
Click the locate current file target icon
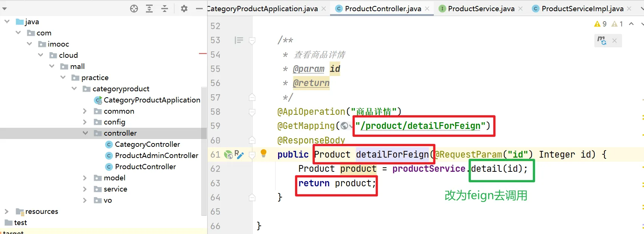pos(134,9)
